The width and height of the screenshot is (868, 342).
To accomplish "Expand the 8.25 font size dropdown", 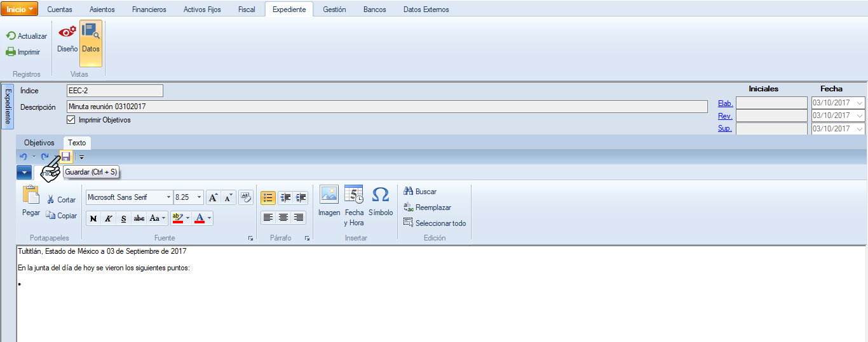I will pyautogui.click(x=200, y=197).
